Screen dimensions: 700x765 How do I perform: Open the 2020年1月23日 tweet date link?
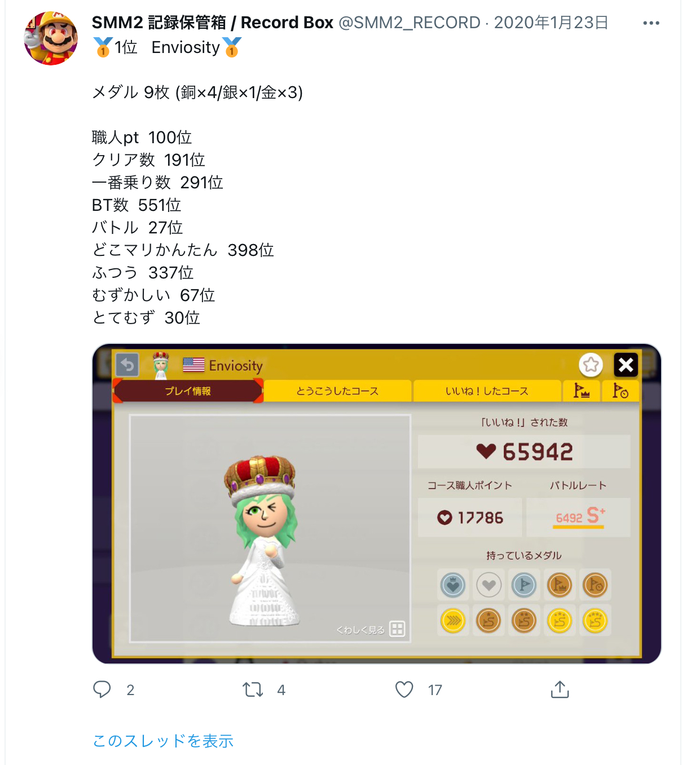point(551,23)
